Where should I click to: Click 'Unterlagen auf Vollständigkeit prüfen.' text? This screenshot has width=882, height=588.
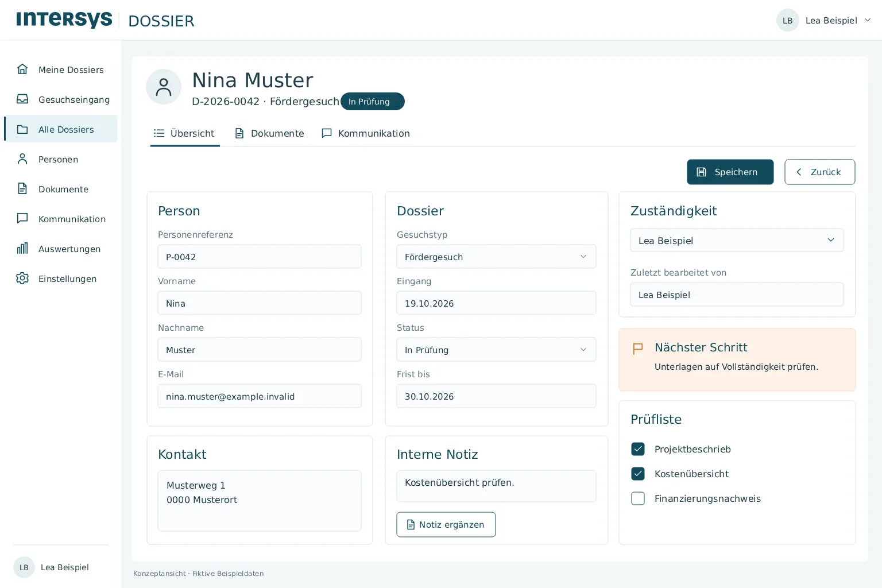coord(736,367)
